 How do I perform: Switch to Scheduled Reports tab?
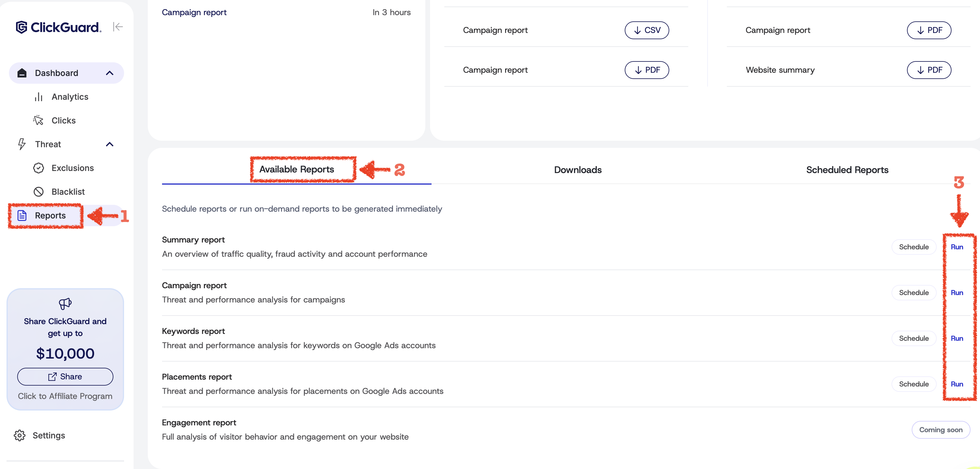(847, 170)
